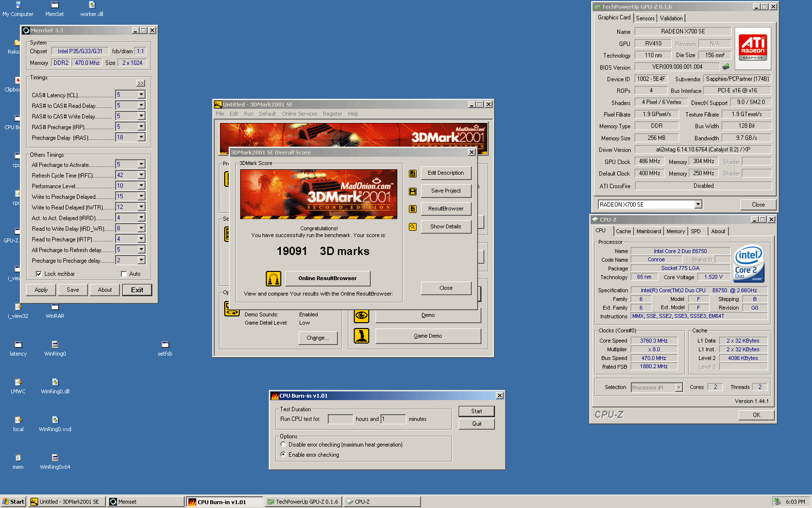This screenshot has width=812, height=508.
Task: Open the Windows Start menu
Action: 13,502
